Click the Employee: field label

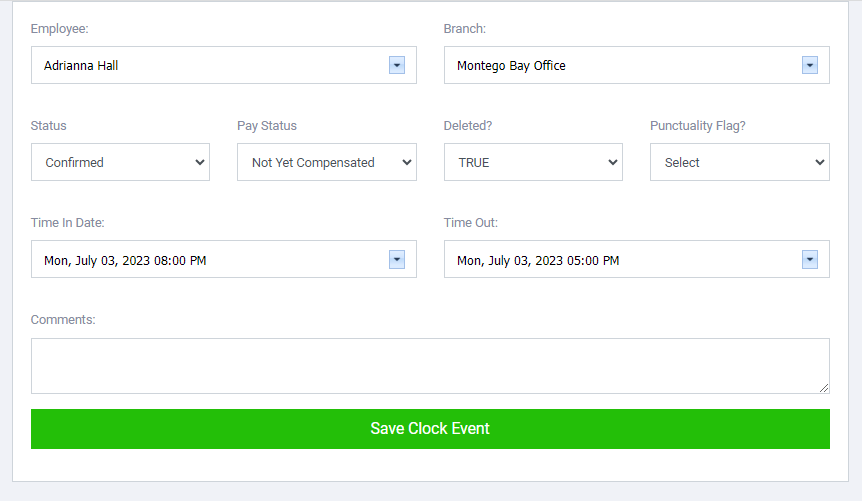point(59,29)
